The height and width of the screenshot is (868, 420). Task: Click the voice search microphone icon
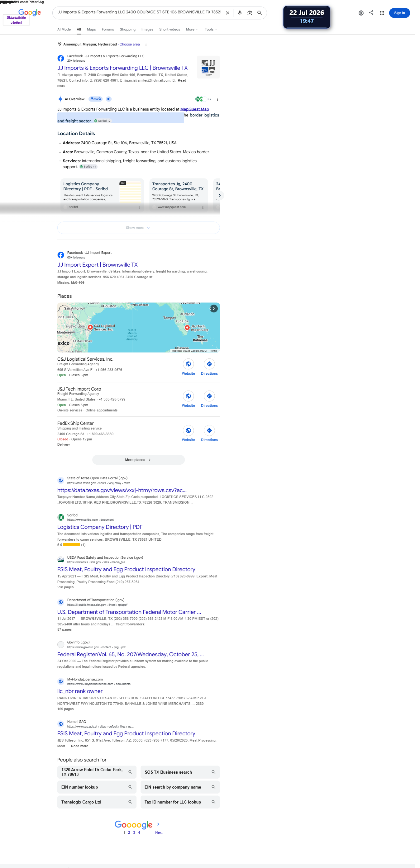[x=240, y=13]
